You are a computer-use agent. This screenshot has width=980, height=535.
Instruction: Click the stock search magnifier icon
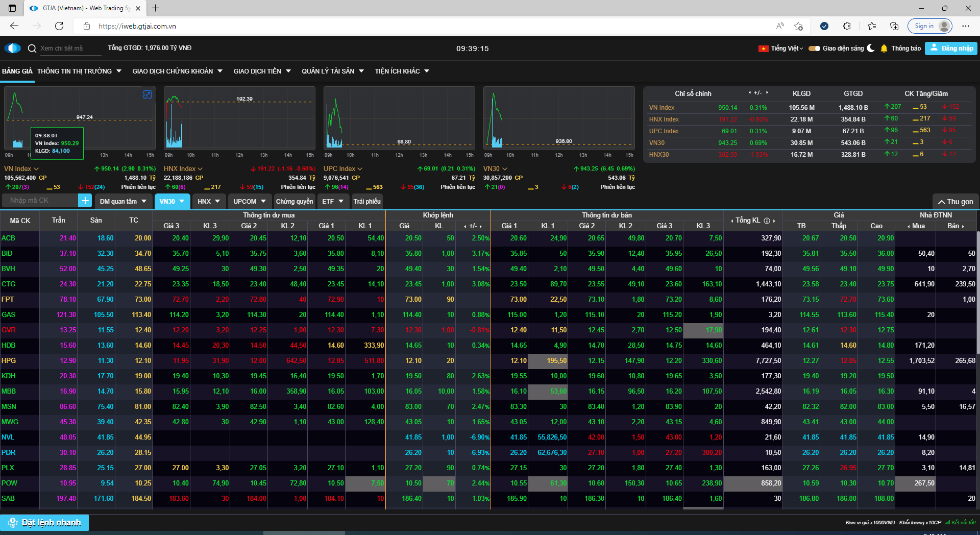click(32, 48)
